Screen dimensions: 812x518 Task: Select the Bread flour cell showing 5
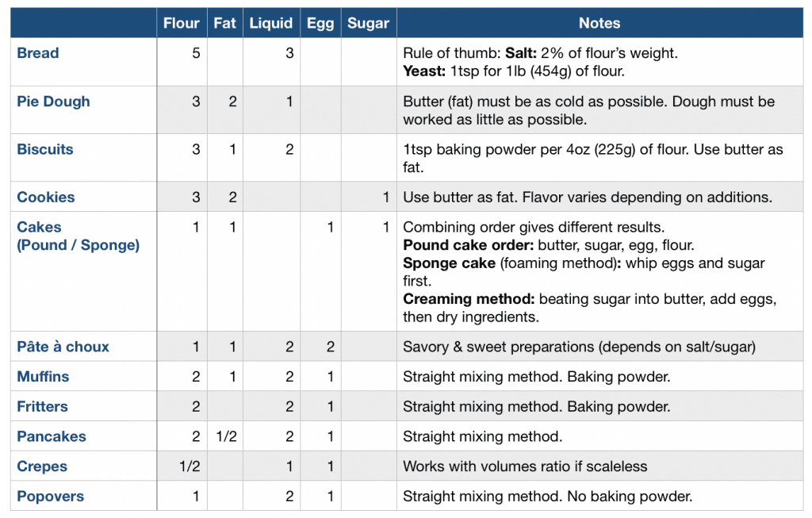196,53
